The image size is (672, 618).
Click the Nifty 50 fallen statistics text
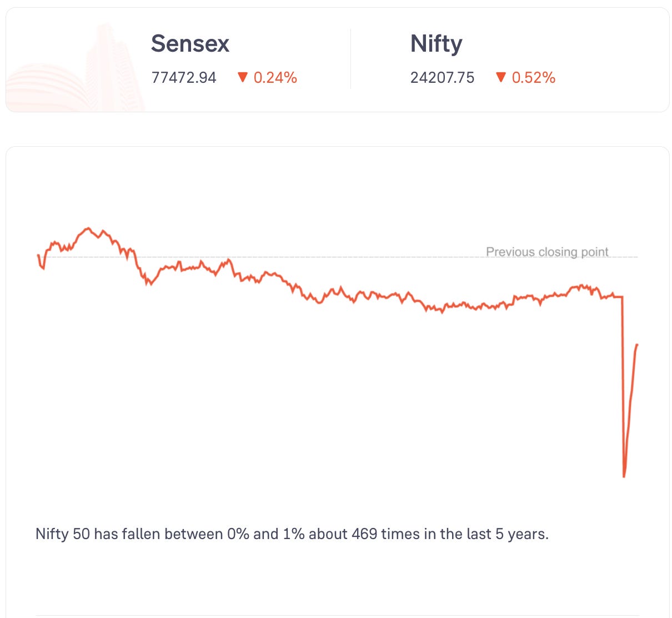[292, 534]
